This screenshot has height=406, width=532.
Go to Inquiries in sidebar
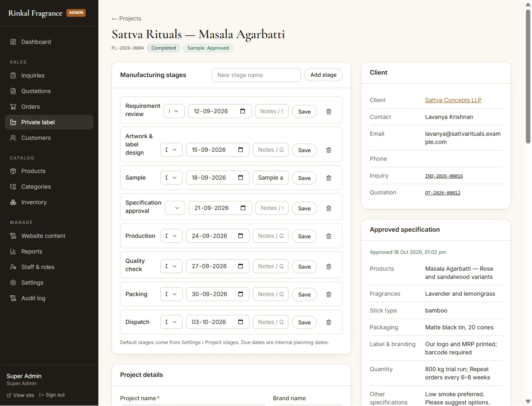(49, 75)
